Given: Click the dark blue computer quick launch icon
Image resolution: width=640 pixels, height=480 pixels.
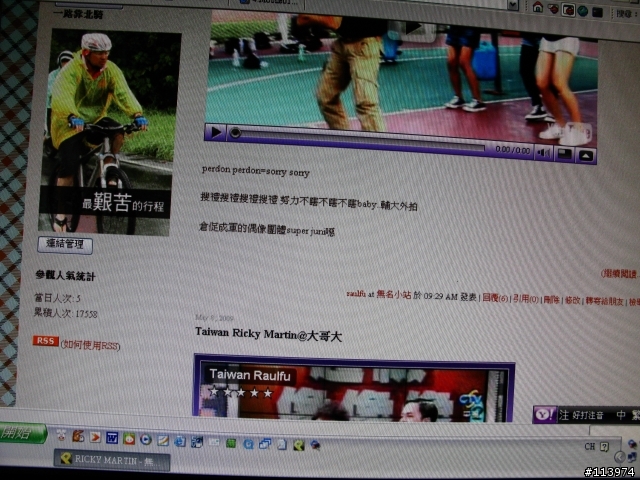Looking at the screenshot, I should [197, 442].
